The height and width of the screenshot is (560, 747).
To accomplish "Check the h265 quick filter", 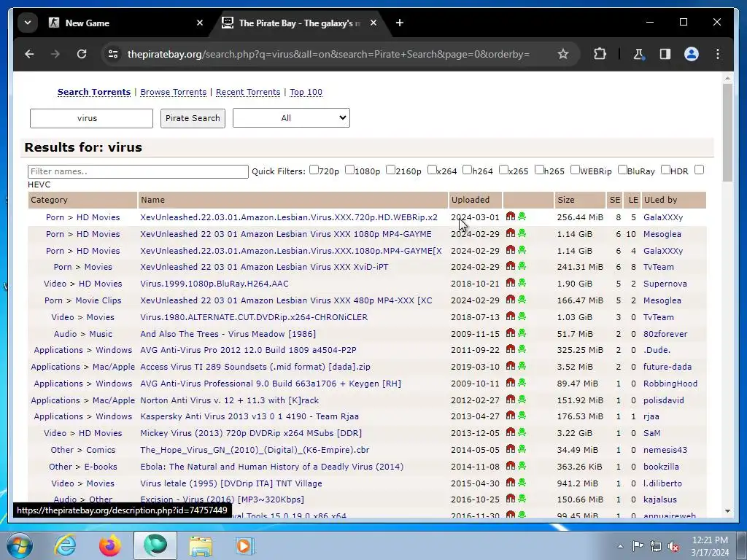I will [539, 169].
